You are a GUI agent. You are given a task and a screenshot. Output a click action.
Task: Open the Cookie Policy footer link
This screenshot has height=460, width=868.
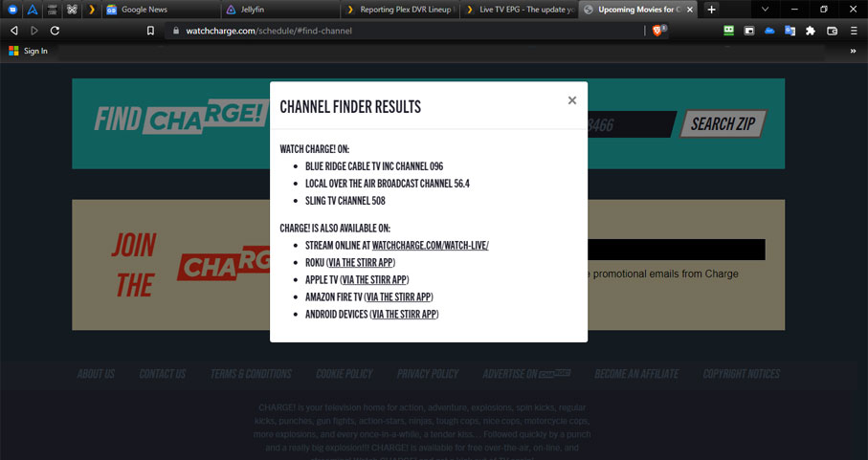(345, 374)
